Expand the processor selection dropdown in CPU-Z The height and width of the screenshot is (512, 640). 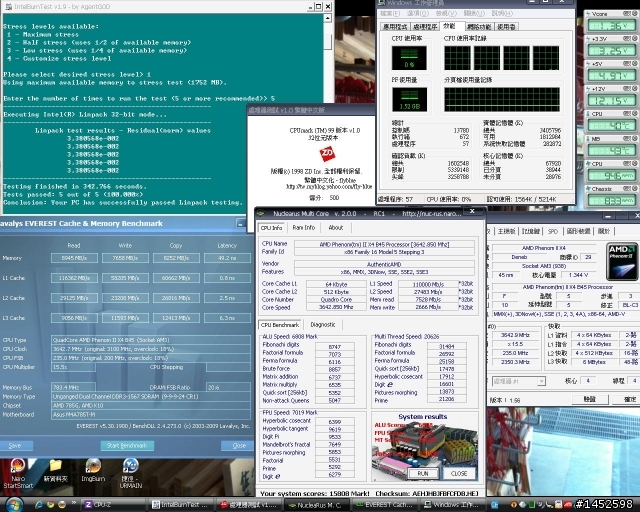point(541,381)
